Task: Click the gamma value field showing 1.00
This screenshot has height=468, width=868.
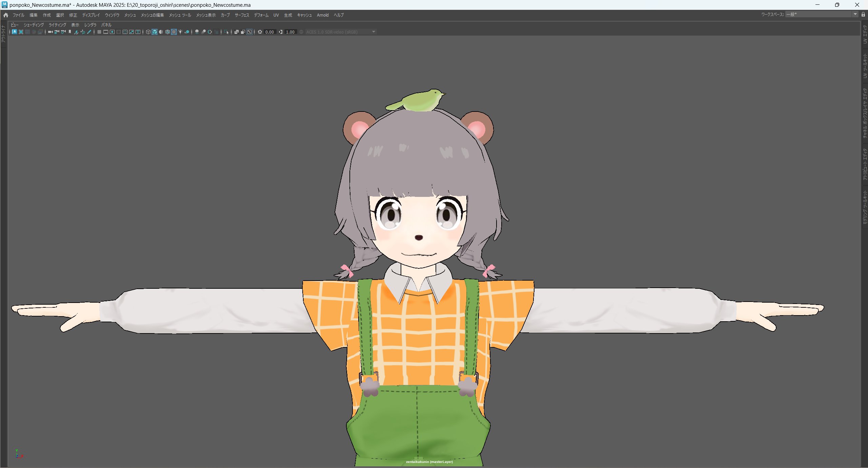Action: point(290,32)
